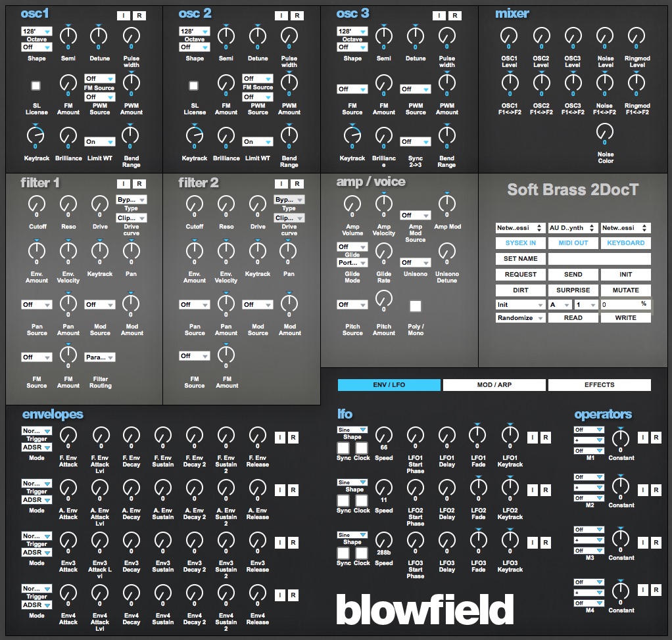This screenshot has height=640, width=672.
Task: Click the Glide Rate knob
Action: click(383, 251)
